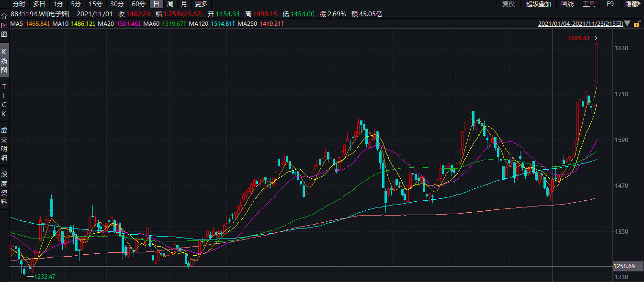Viewport: 644px width, 282px height.
Task: Click 隐藏 to hide the side panel
Action: click(x=633, y=4)
